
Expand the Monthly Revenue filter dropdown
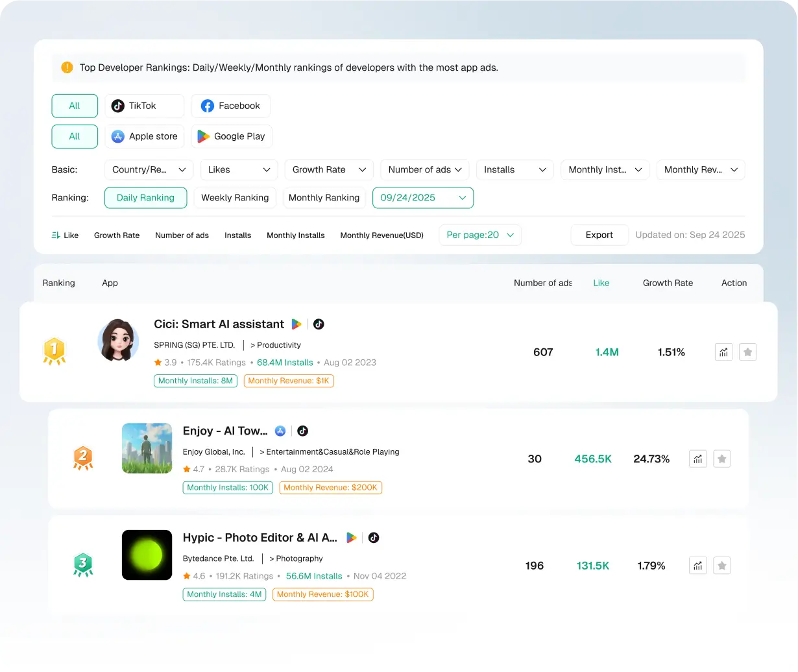(x=701, y=169)
